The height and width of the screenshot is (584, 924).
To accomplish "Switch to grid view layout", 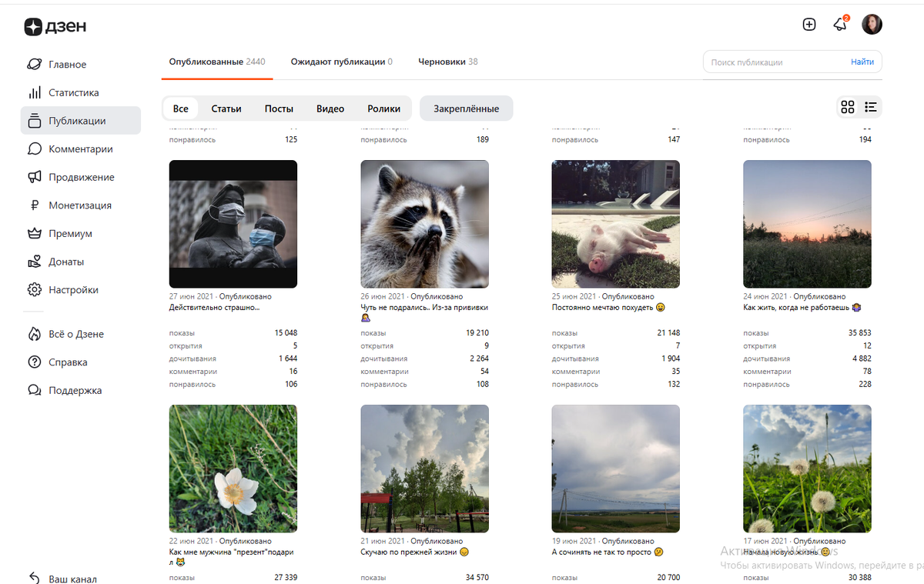I will click(x=848, y=108).
